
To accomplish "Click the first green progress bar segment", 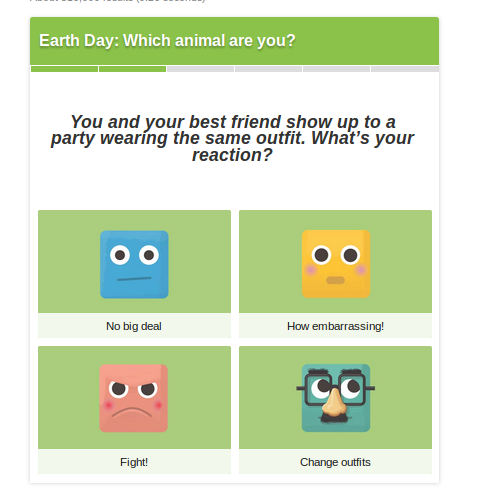I will 64,69.
